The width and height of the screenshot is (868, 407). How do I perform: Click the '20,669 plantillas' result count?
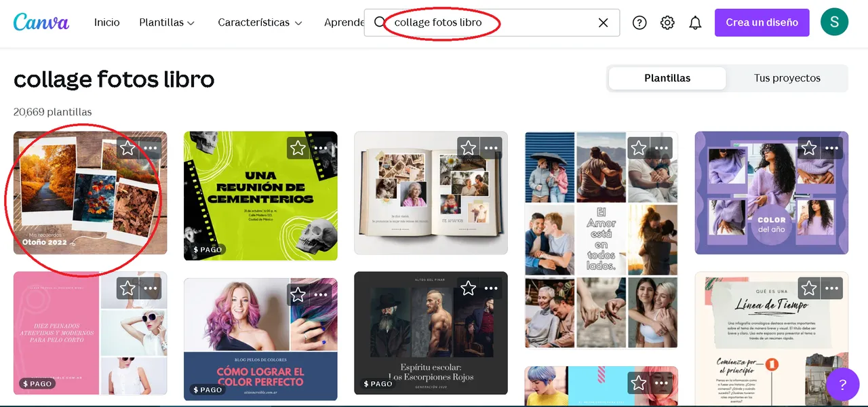pyautogui.click(x=53, y=112)
